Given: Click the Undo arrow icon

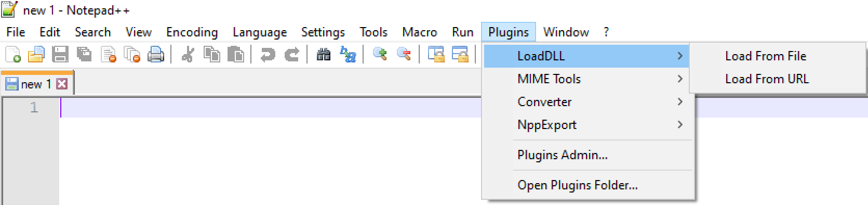Looking at the screenshot, I should (268, 54).
